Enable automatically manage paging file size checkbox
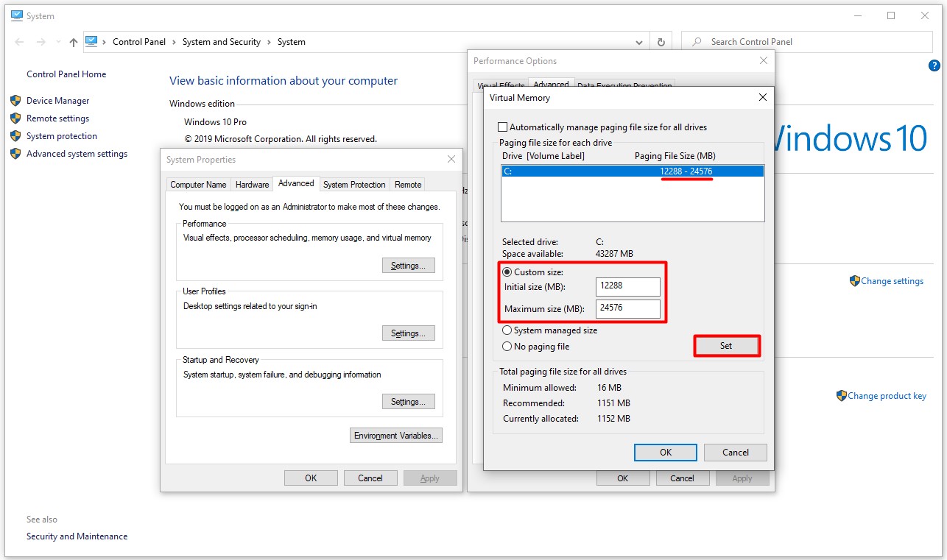Screen dimensions: 947x560 point(503,127)
